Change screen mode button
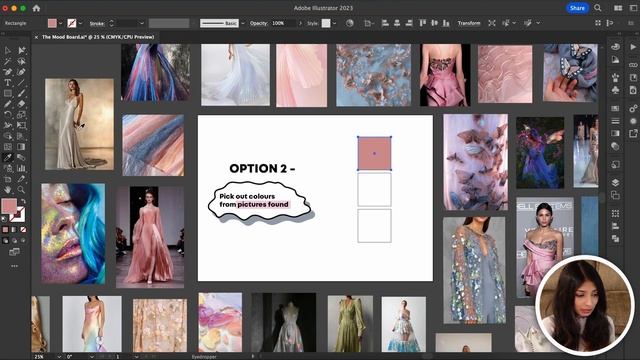 point(14,252)
